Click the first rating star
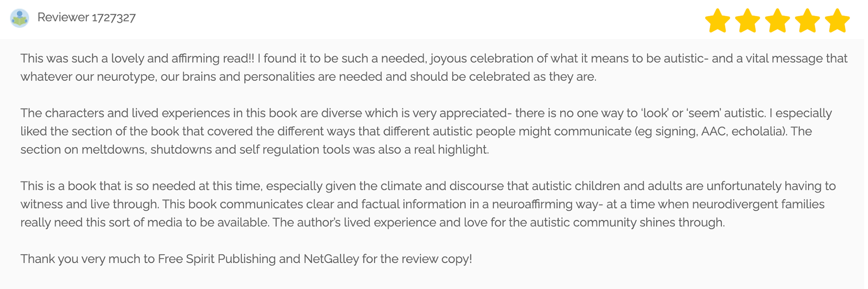The width and height of the screenshot is (868, 289). click(x=717, y=21)
